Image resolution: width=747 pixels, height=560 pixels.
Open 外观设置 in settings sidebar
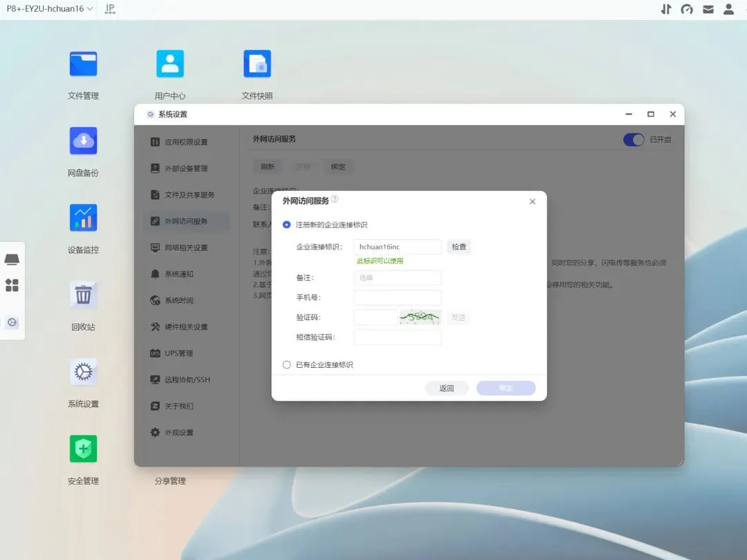coord(186,433)
